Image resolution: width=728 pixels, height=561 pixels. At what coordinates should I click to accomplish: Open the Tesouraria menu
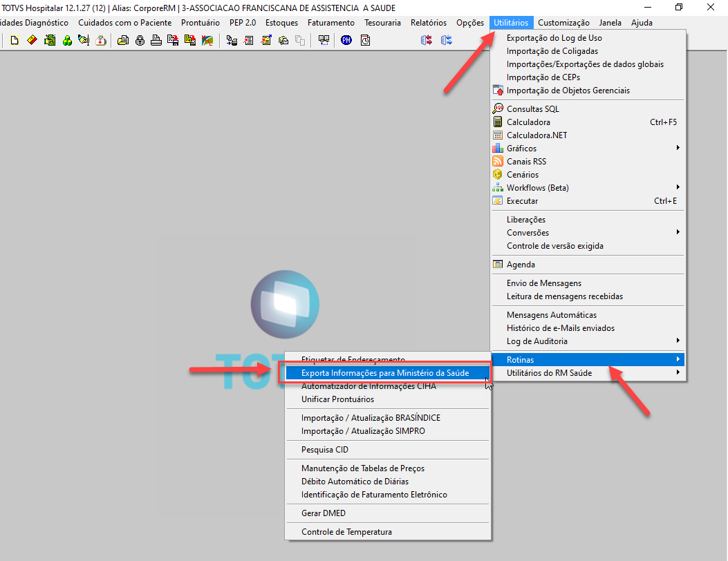382,23
